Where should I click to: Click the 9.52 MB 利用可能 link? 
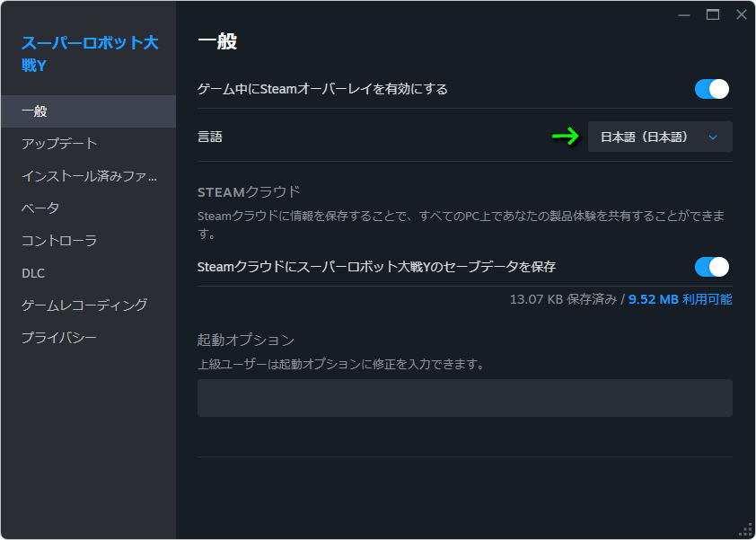tap(680, 300)
